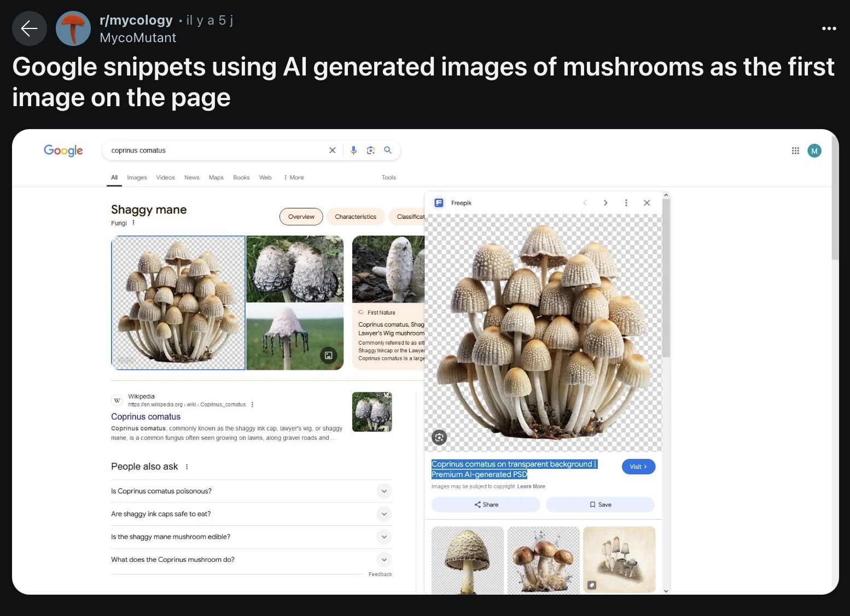Image resolution: width=850 pixels, height=616 pixels.
Task: Open MycoMutant user profile
Action: coord(138,38)
